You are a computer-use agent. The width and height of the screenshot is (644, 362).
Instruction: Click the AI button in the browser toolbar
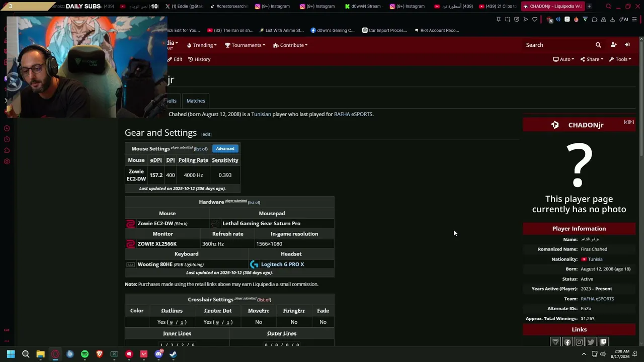click(x=624, y=20)
